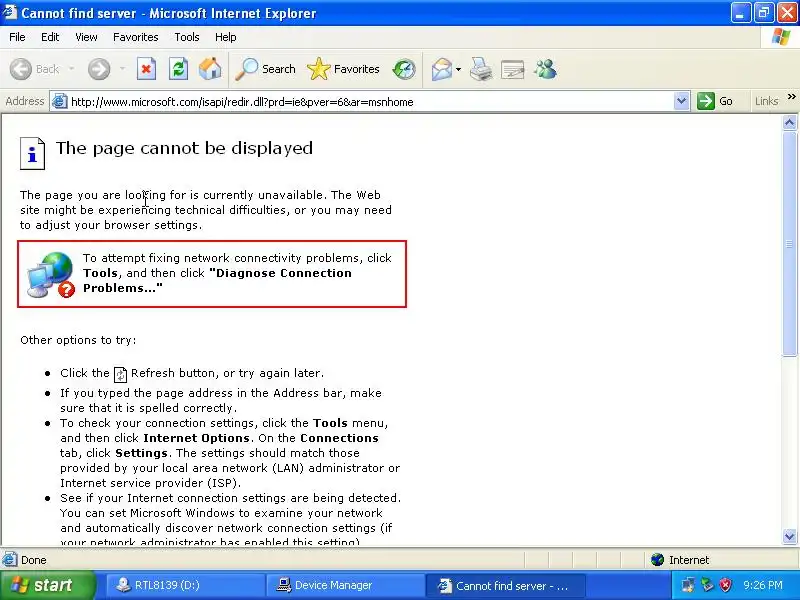Open the Windows Start button
Screen dimensions: 800x600
[x=47, y=585]
